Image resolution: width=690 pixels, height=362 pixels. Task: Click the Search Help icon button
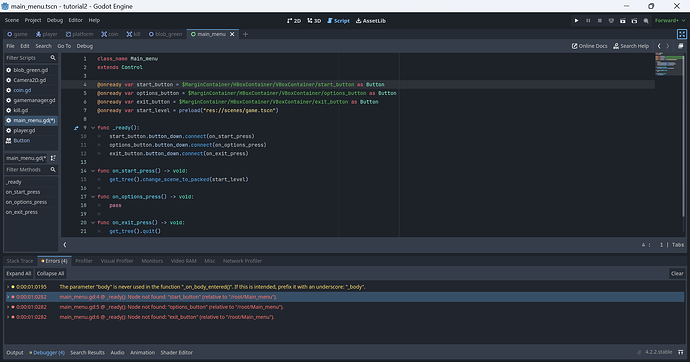pos(631,46)
